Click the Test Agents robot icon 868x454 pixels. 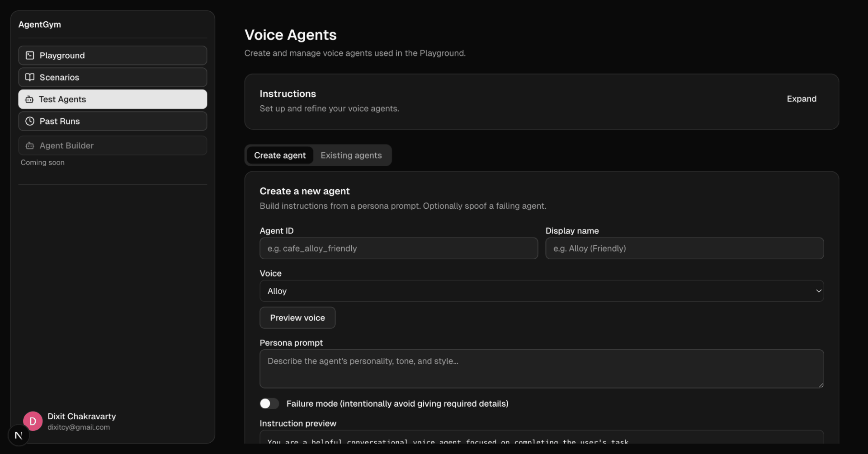[x=29, y=99]
